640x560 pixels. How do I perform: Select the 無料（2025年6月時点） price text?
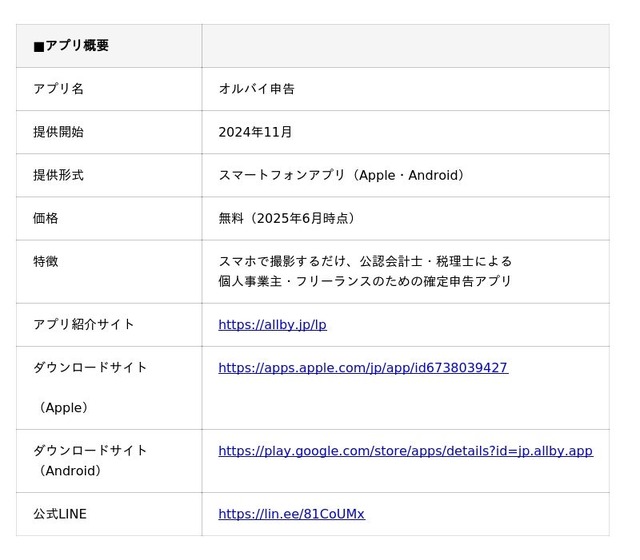[289, 218]
